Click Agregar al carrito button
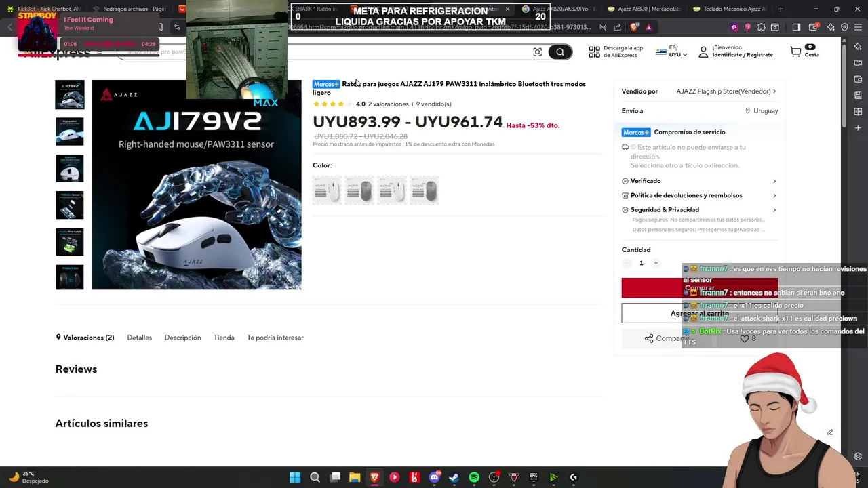 click(x=699, y=313)
